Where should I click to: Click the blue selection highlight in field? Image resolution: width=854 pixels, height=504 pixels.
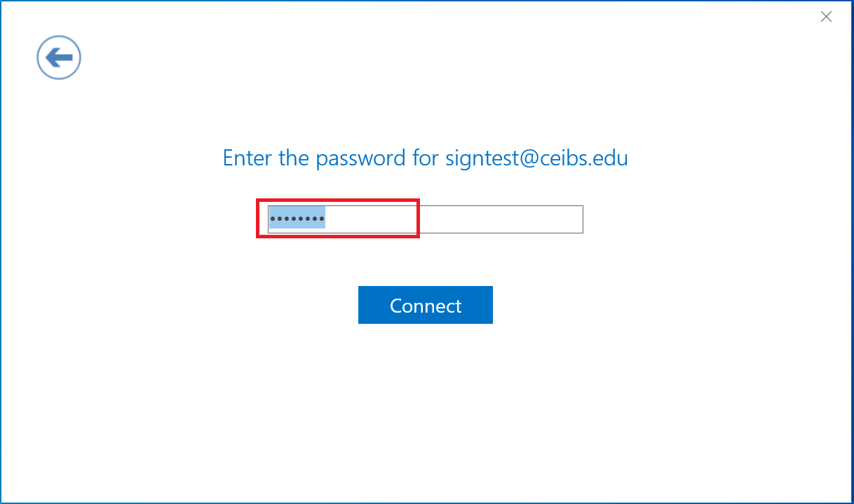pos(297,218)
